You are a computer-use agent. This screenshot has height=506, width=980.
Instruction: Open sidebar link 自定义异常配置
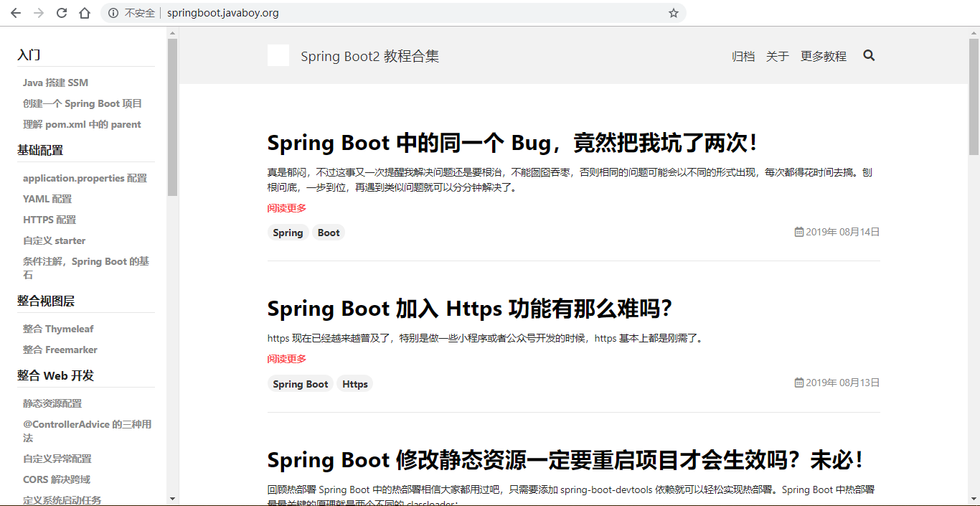pos(57,459)
